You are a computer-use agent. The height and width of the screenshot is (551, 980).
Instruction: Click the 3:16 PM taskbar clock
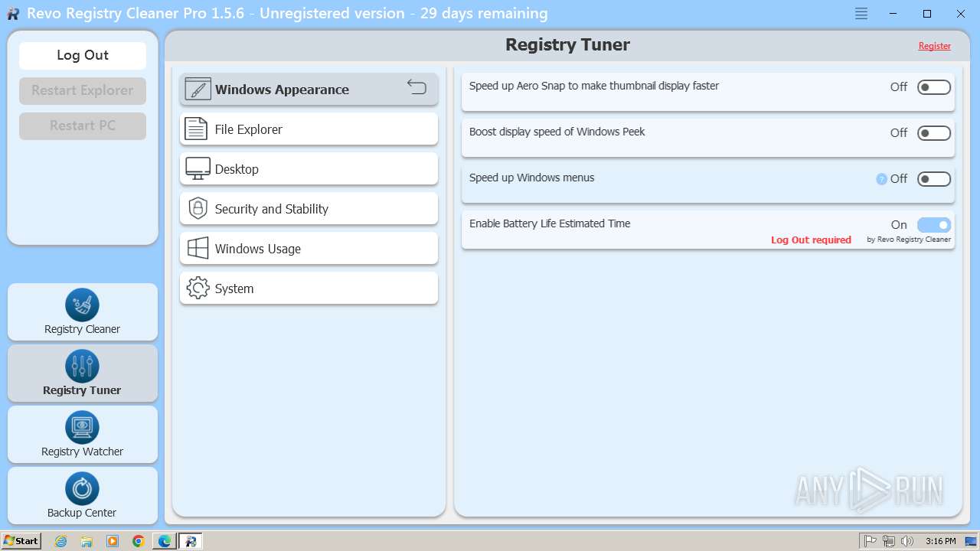(x=940, y=541)
